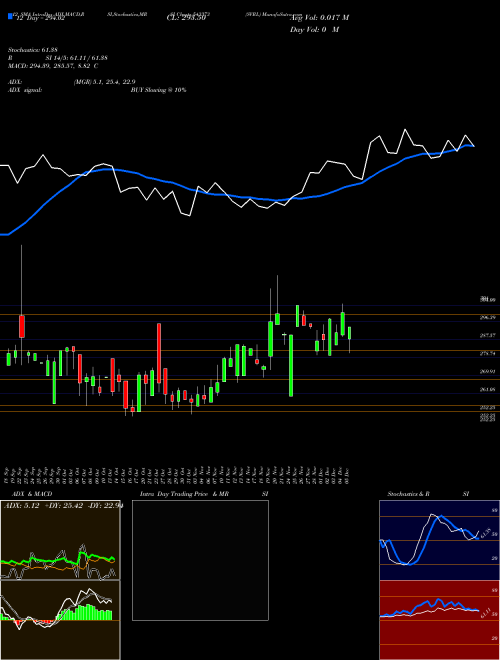Viewport: 500px width, 660px height.
Task: Click the 269.93 price axis label
Action: (487, 371)
